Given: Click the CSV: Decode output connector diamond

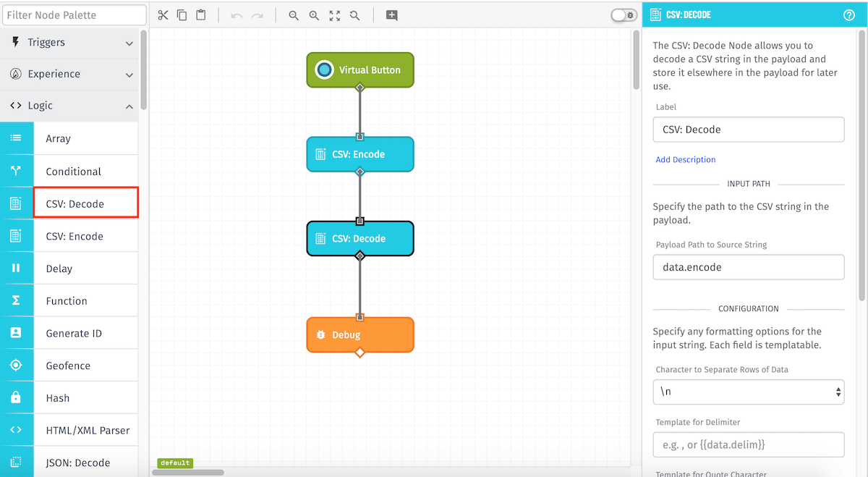Looking at the screenshot, I should point(359,256).
